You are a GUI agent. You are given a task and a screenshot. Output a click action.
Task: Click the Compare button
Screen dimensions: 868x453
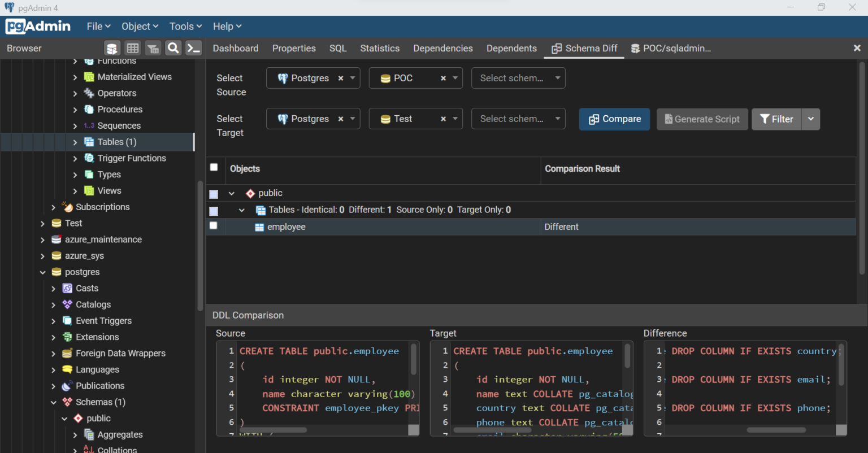[x=614, y=119]
